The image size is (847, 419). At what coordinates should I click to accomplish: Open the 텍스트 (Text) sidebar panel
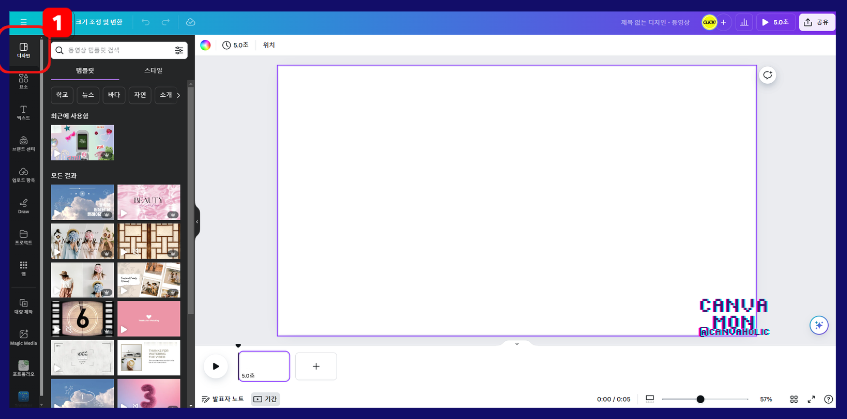(23, 113)
